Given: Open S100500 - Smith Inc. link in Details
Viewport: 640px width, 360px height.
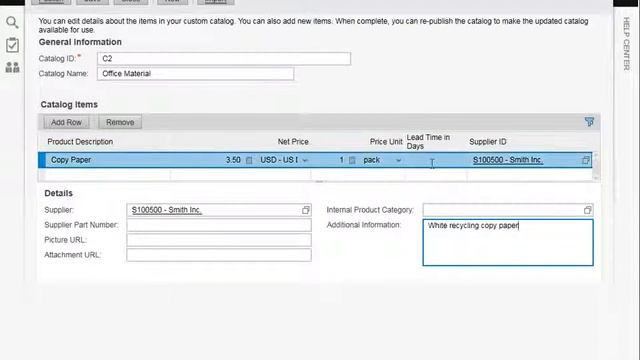Looking at the screenshot, I should pyautogui.click(x=167, y=210).
